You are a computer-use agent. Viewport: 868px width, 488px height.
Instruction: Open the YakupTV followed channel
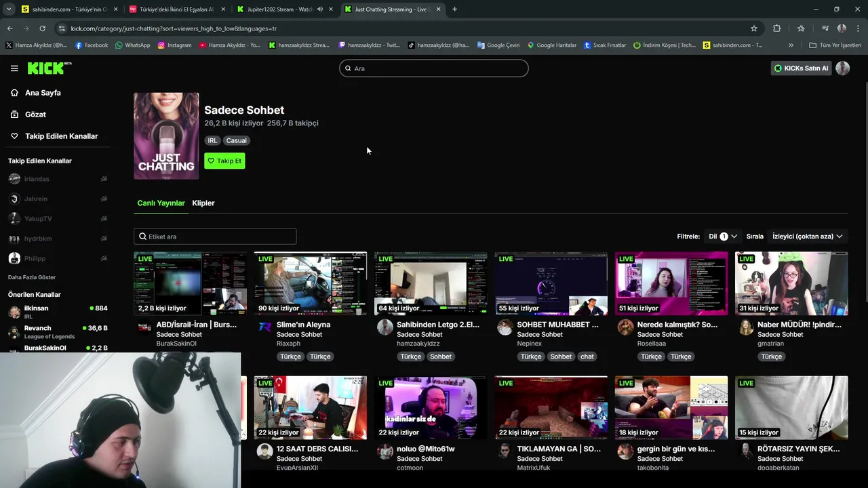point(37,218)
